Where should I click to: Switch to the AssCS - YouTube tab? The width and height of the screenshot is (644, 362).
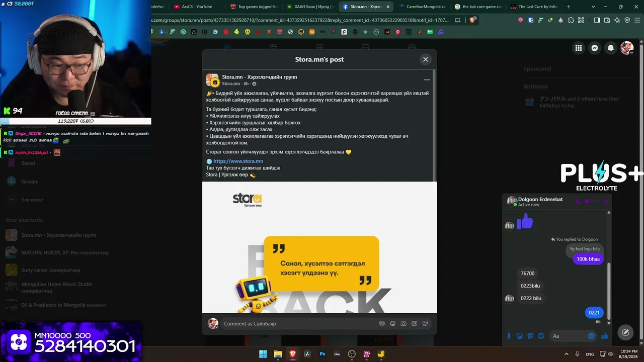(x=197, y=7)
